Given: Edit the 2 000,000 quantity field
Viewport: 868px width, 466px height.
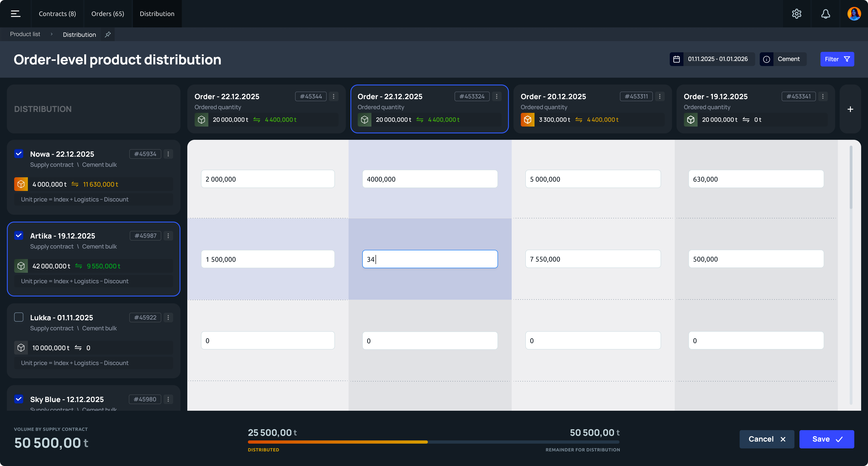Looking at the screenshot, I should 268,179.
